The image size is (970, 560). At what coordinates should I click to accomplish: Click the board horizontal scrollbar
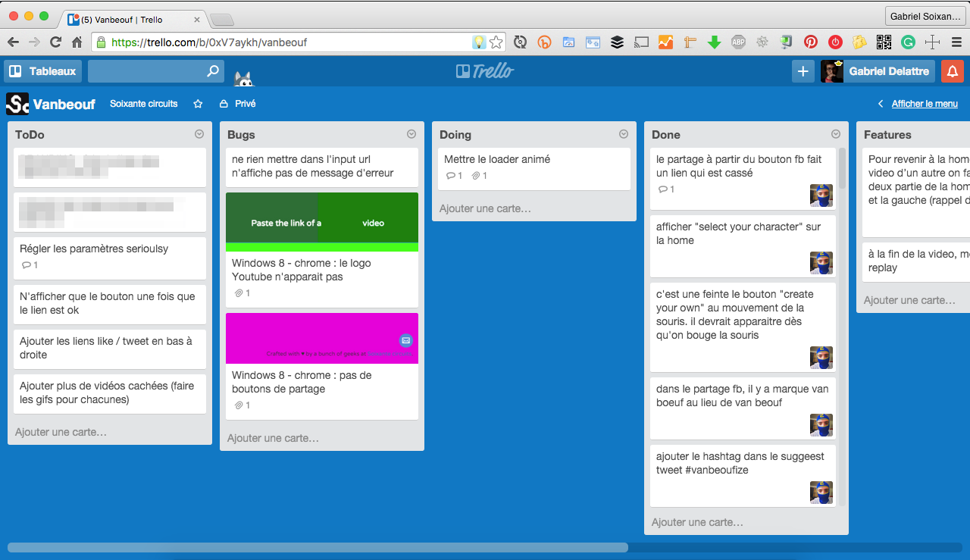318,547
